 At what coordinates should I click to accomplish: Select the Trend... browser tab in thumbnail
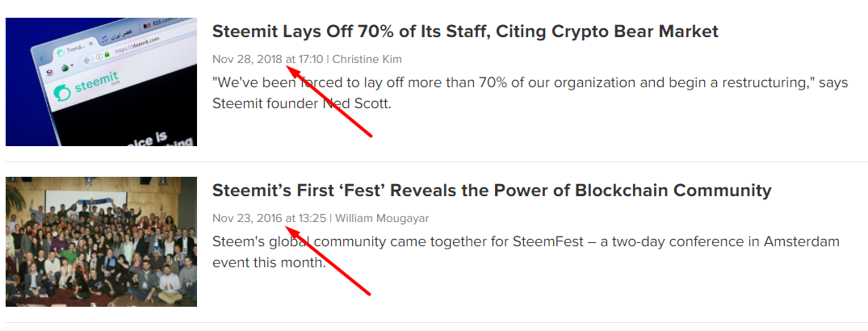tap(74, 49)
